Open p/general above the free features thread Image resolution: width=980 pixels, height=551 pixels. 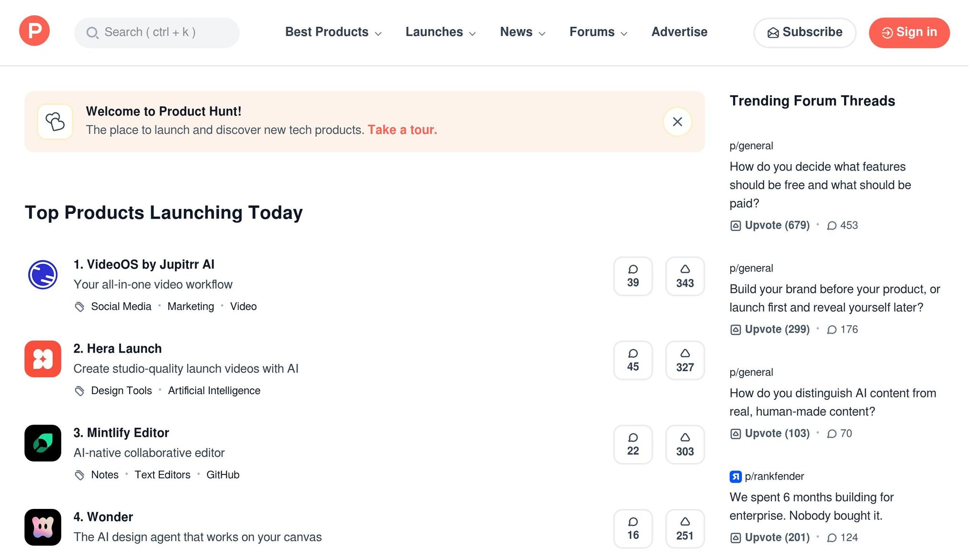(751, 146)
